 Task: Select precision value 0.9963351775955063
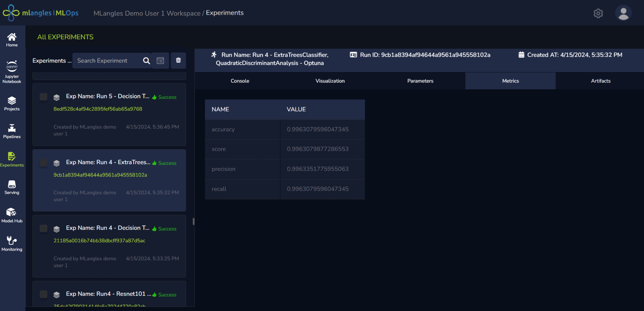318,169
